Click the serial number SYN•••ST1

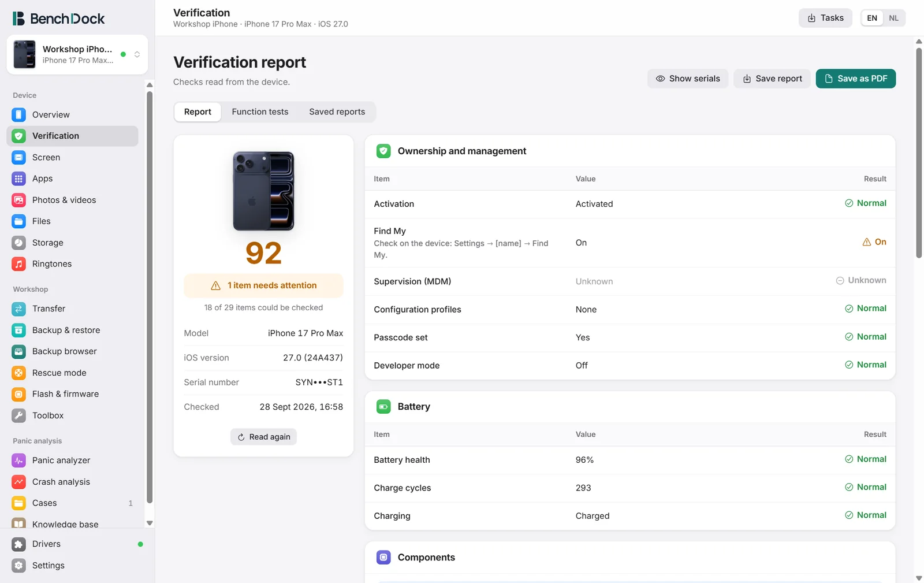click(x=319, y=383)
